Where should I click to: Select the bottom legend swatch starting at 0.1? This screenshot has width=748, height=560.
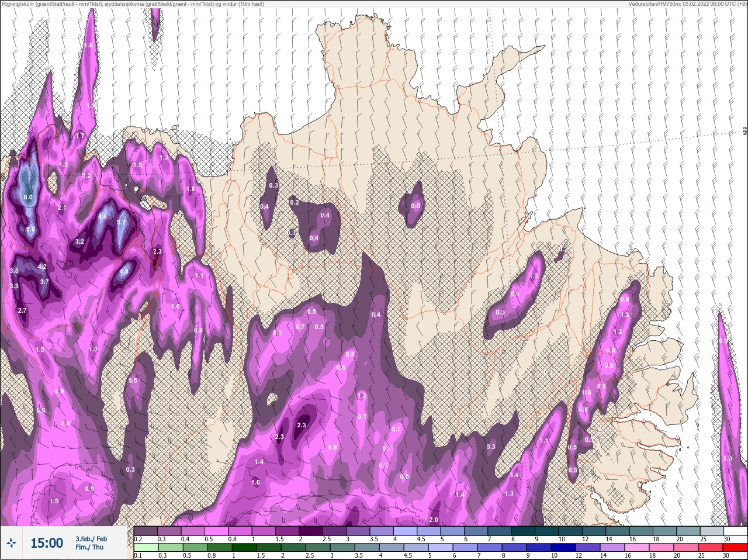click(x=146, y=548)
